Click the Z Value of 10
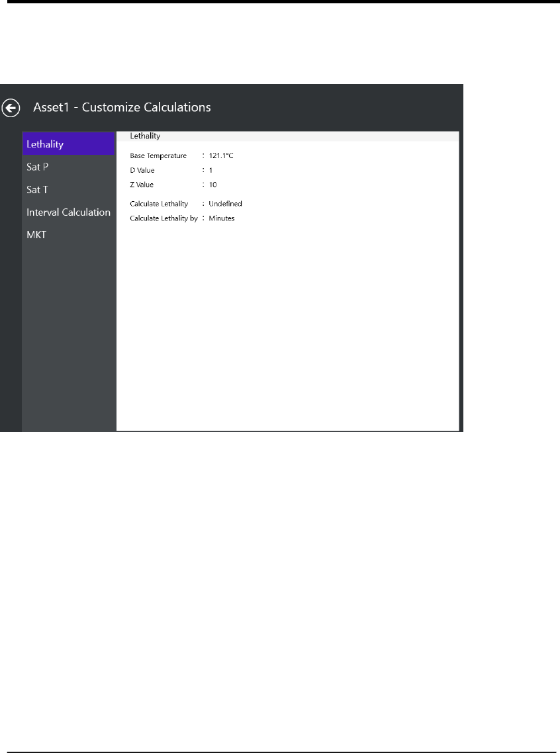This screenshot has height=753, width=560. click(212, 185)
